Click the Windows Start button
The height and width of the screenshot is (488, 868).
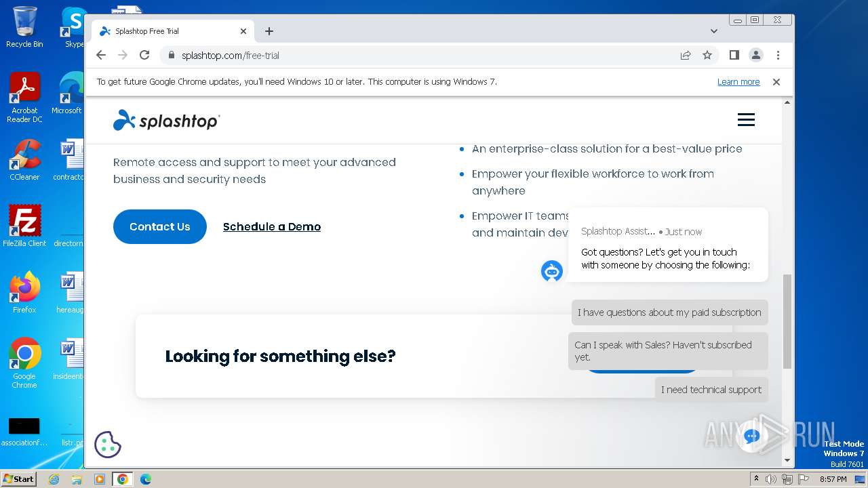tap(18, 479)
